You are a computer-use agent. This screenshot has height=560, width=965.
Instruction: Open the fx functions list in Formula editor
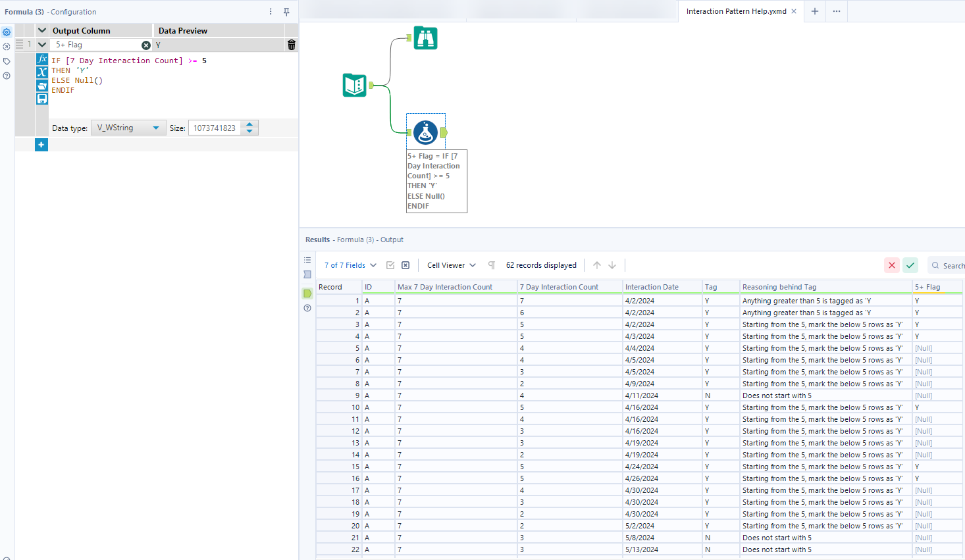tap(42, 60)
